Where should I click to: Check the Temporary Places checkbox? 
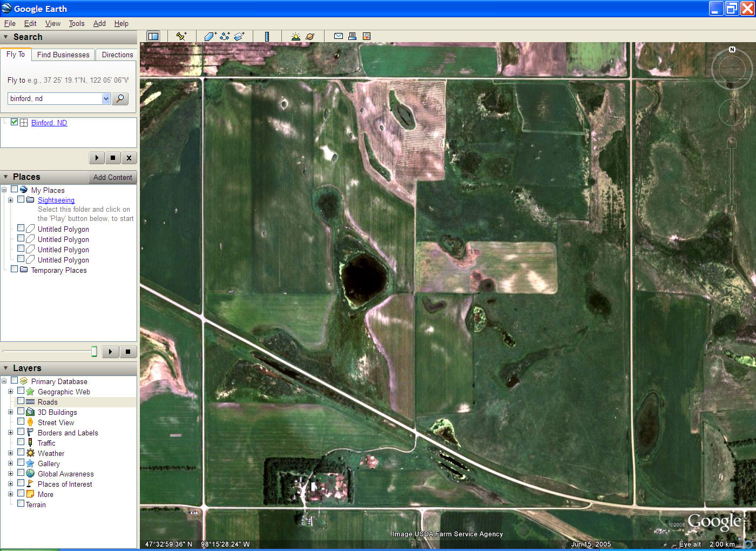point(15,269)
